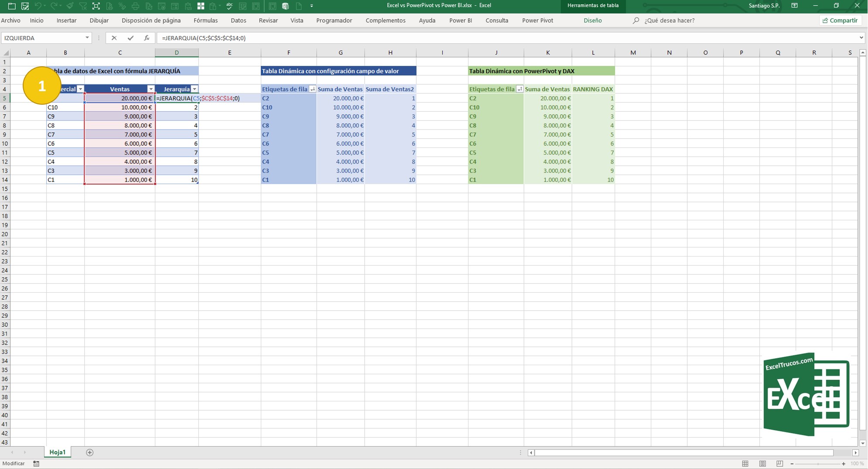Open the Name Box dropdown showing IZQUIERDA
This screenshot has width=868, height=469.
point(86,38)
